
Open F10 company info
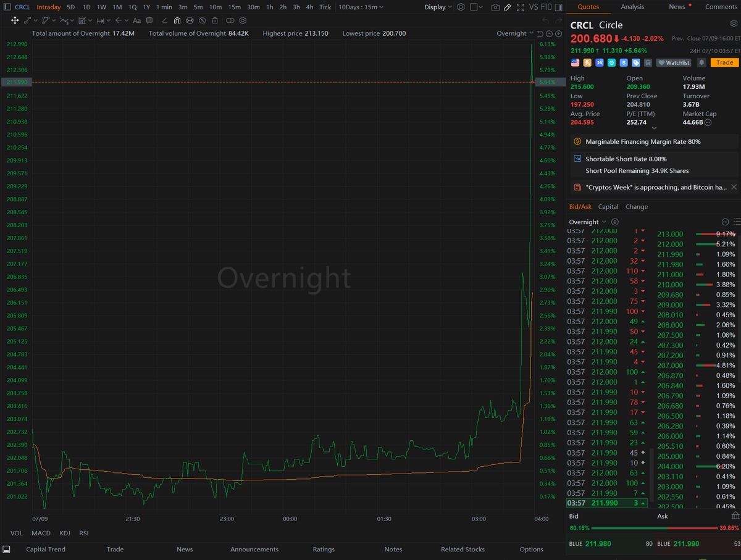546,7
